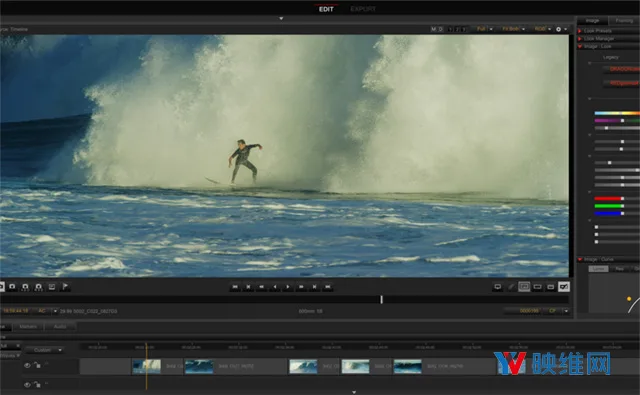Open the Markers tab above timeline
This screenshot has height=395, width=640.
28,326
